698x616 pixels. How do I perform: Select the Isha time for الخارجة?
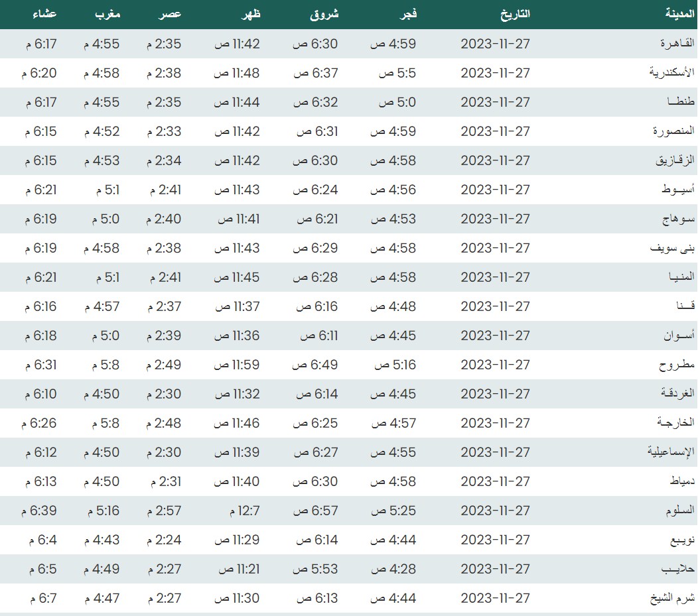click(38, 423)
